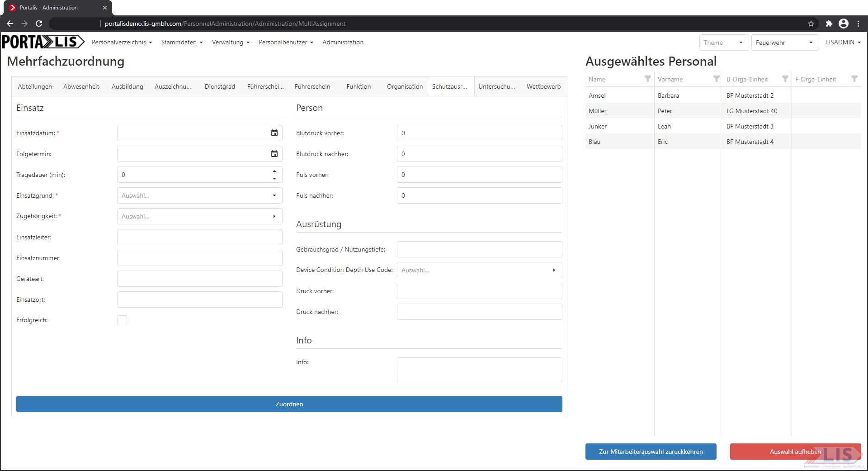Open the B-Orga-Einheit column filter

[x=785, y=79]
